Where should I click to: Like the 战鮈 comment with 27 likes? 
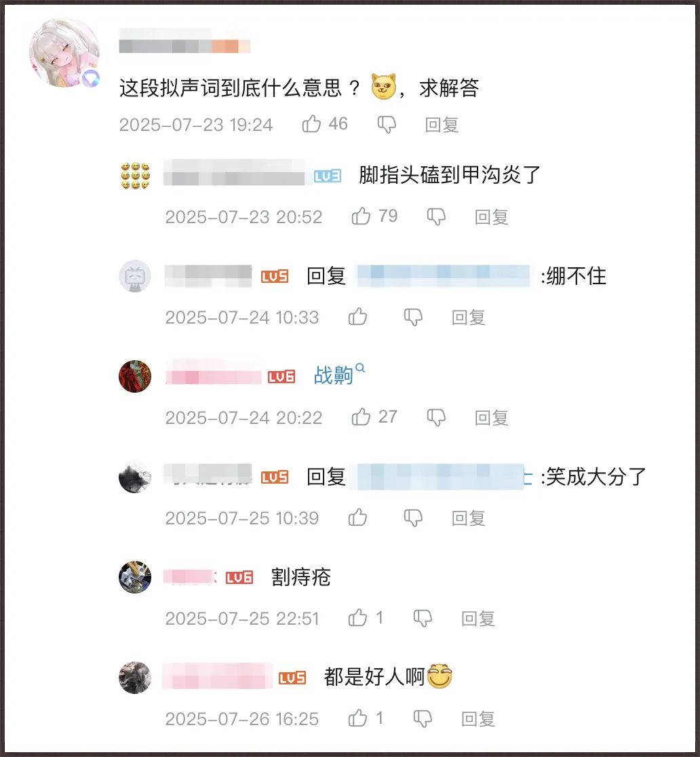(361, 417)
